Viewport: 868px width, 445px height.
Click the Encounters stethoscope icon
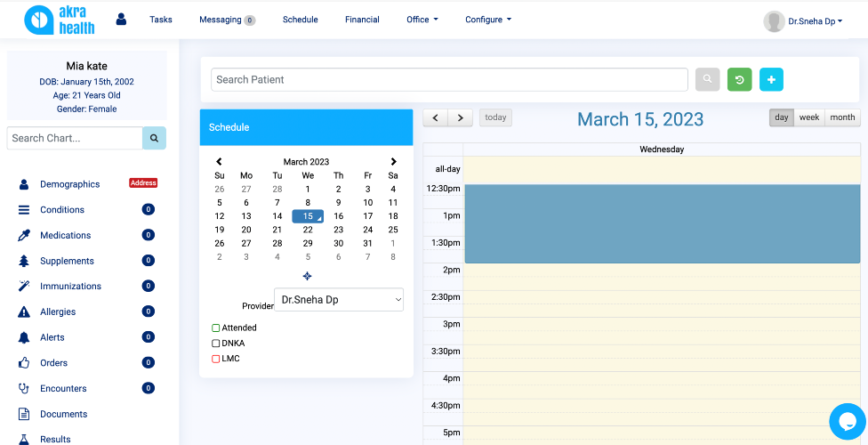pos(24,388)
